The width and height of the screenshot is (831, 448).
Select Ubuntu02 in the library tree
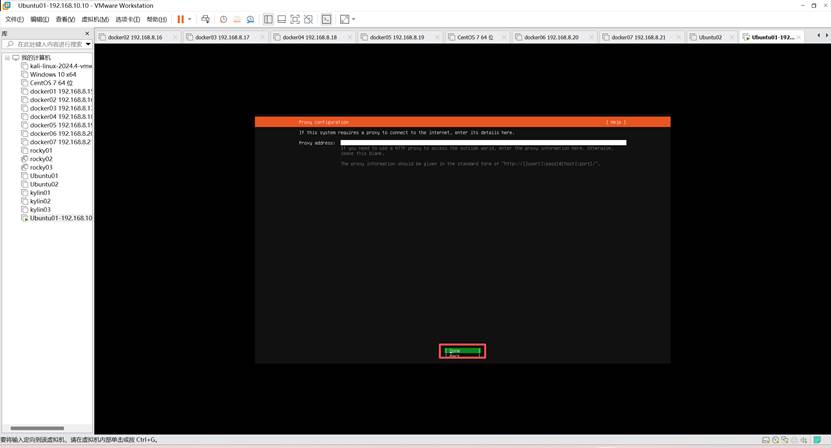tap(40, 185)
